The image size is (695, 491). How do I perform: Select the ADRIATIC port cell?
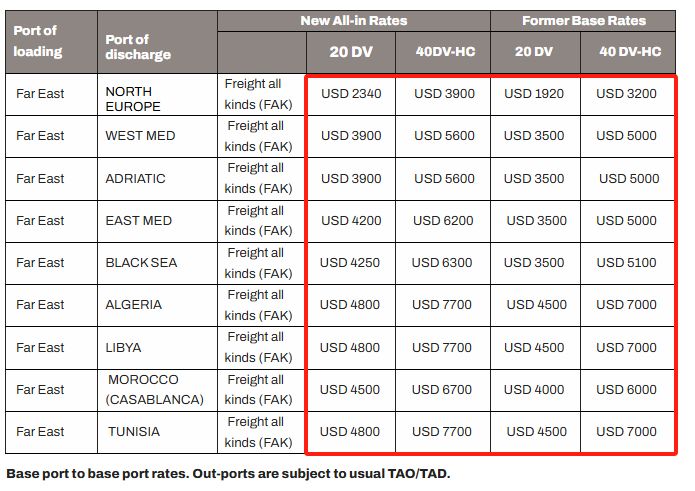tap(157, 179)
